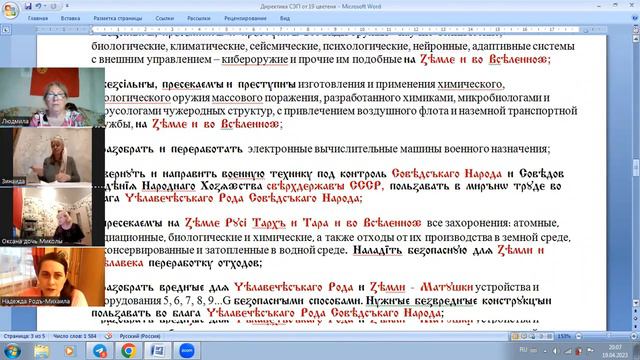Click Страница: 3 из 5 status indicator
Image resolution: width=640 pixels, height=360 pixels.
(x=24, y=336)
